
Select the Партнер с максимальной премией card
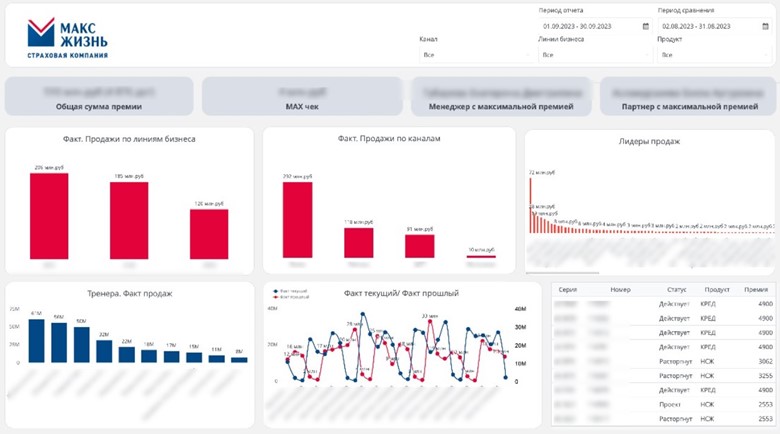[x=689, y=97]
